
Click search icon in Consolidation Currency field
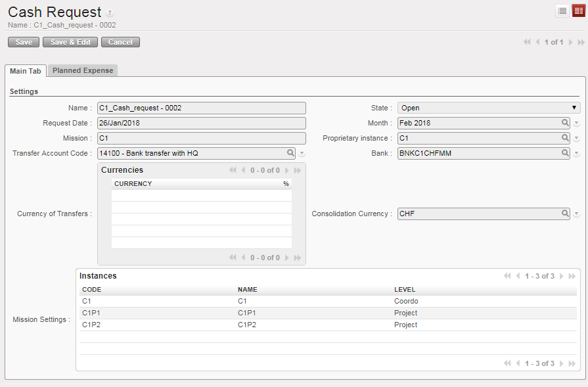click(564, 214)
